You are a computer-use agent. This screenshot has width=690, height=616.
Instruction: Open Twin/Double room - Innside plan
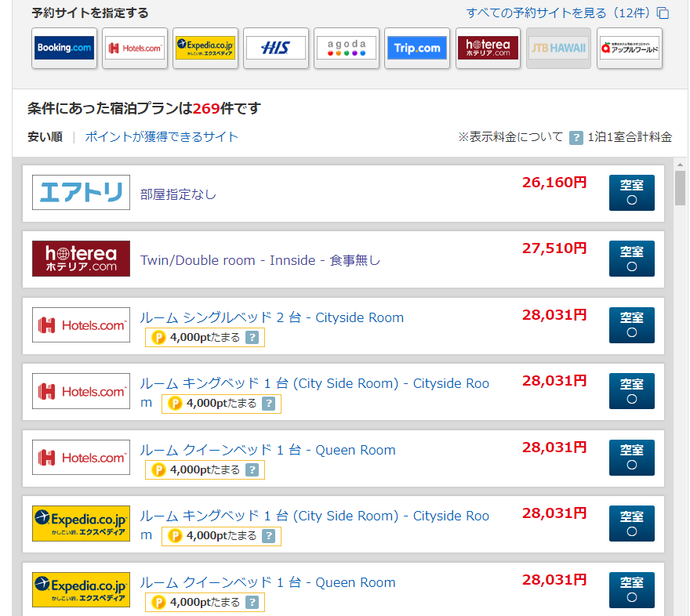tap(260, 260)
